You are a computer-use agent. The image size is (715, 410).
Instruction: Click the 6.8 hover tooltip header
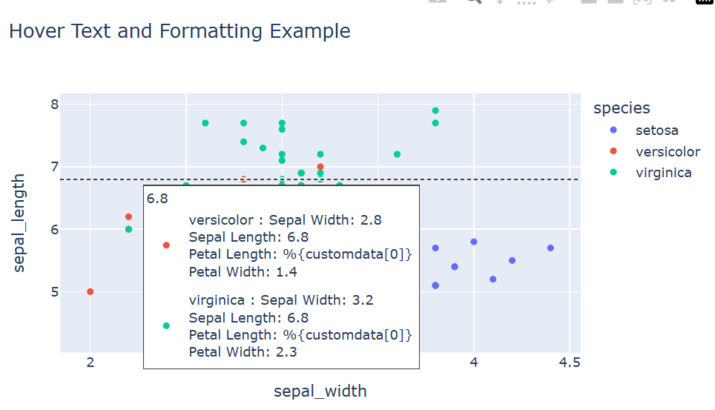coord(158,199)
